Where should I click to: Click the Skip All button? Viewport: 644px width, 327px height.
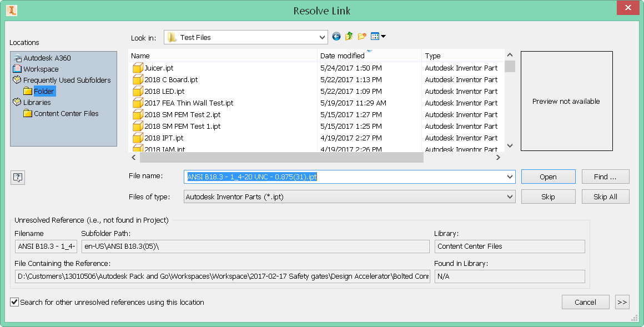(605, 197)
